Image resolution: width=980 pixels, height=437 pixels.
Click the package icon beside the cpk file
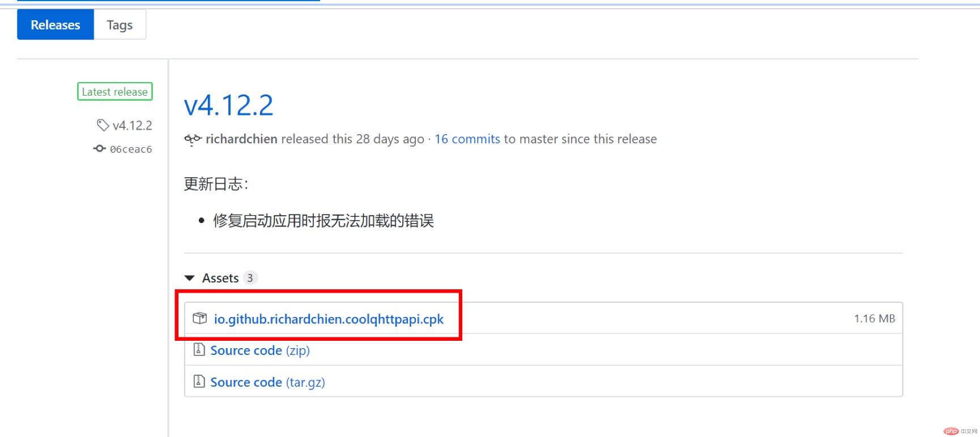pyautogui.click(x=199, y=318)
